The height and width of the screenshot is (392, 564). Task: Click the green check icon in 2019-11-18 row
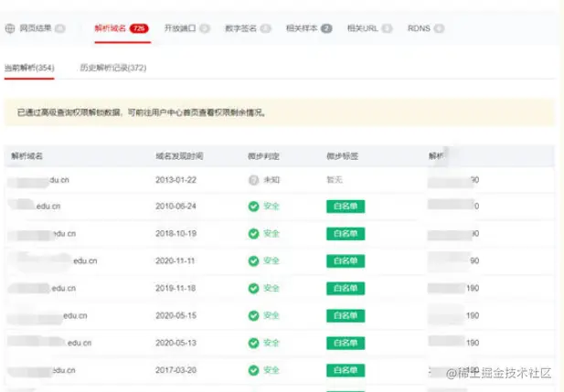point(253,289)
